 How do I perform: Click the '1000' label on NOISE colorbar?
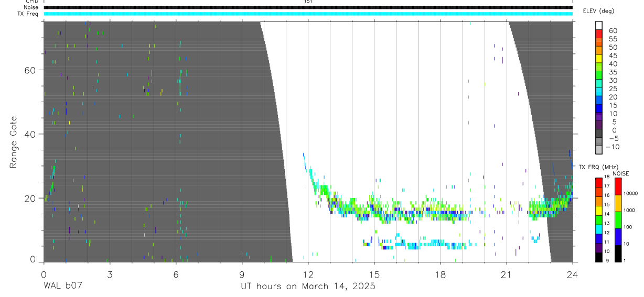coord(629,210)
